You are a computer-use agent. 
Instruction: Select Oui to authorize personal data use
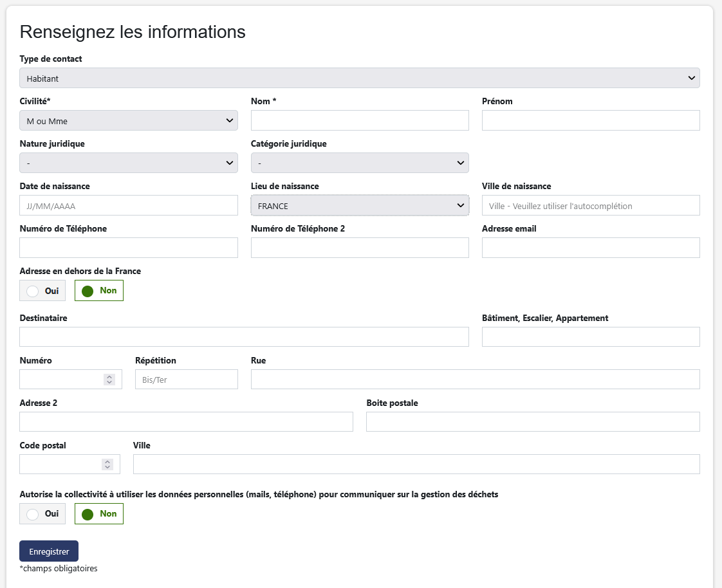click(42, 514)
